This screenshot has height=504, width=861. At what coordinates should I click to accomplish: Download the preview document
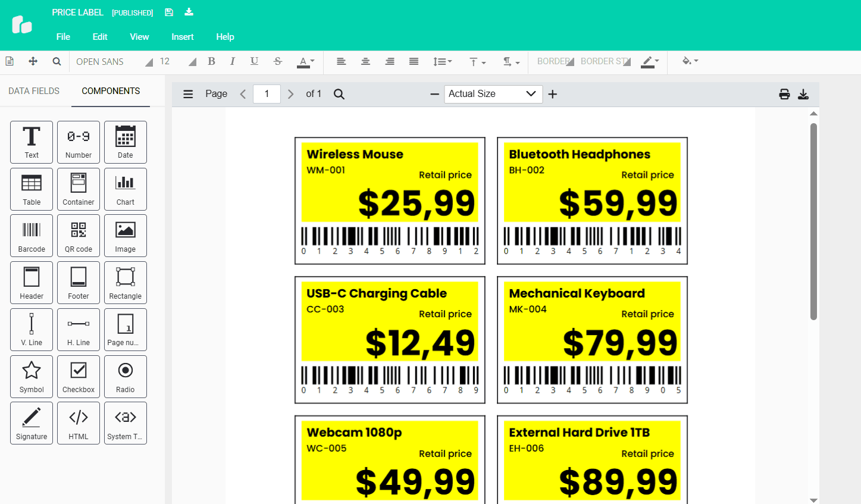pos(803,94)
